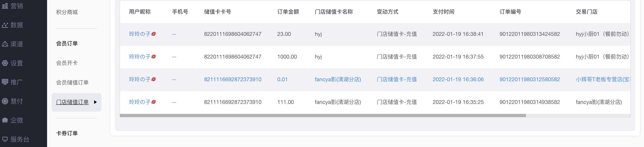Open 会员储值订单 submenu
Viewport: 644px width, 147px height.
pyautogui.click(x=72, y=83)
